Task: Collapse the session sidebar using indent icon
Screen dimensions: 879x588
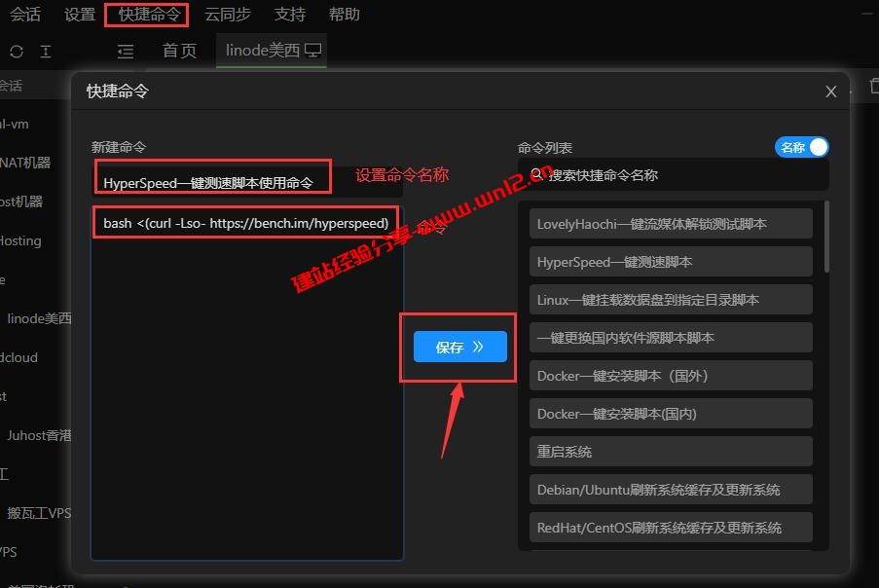Action: (125, 51)
